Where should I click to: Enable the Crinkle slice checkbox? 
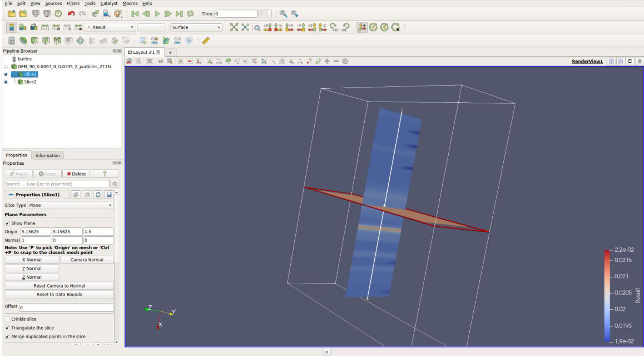tap(7, 319)
